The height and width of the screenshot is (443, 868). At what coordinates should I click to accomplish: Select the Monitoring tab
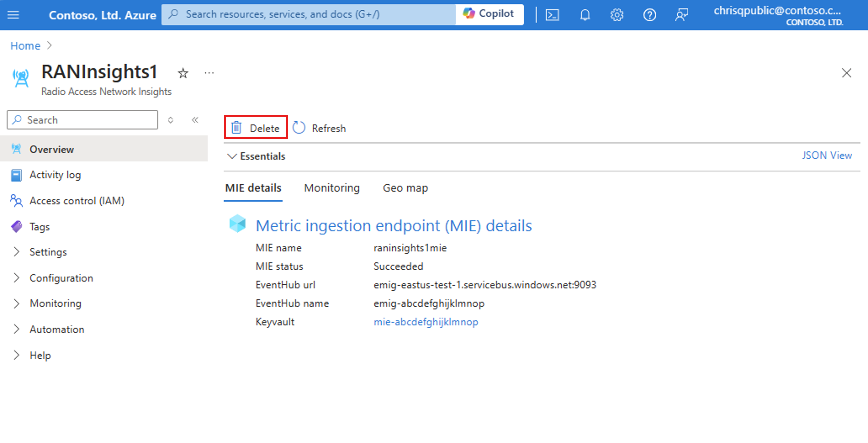pyautogui.click(x=331, y=188)
